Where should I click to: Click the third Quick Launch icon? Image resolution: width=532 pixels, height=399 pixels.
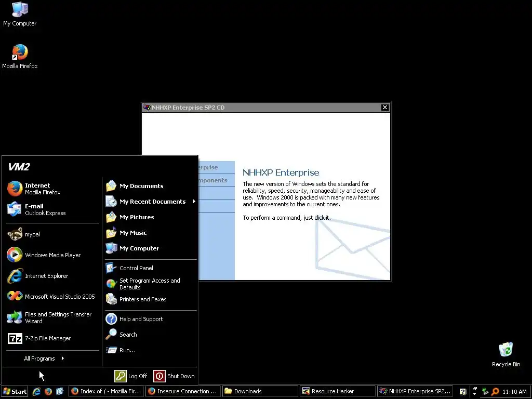point(60,391)
